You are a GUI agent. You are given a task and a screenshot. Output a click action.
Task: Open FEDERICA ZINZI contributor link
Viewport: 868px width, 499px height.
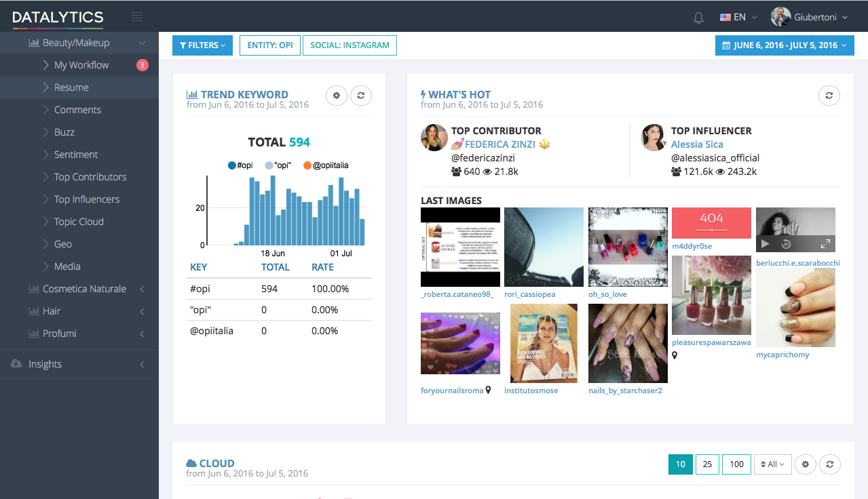pos(500,144)
